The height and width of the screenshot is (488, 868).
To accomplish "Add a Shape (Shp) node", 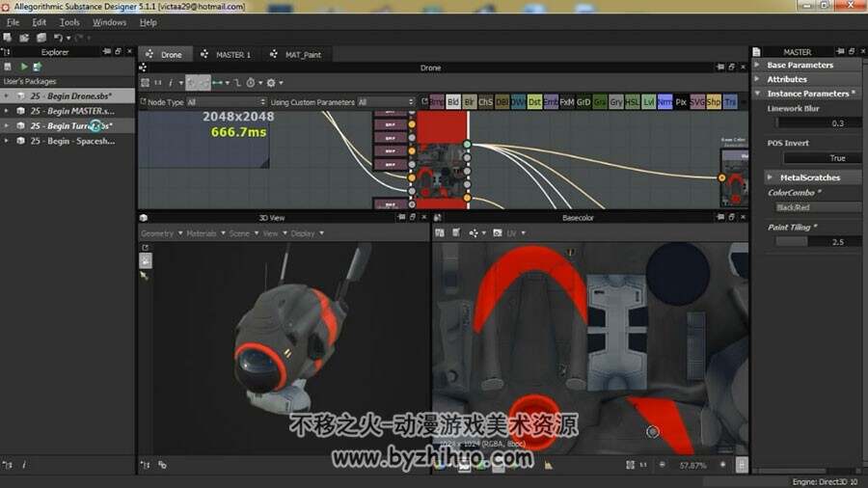I will coord(714,102).
